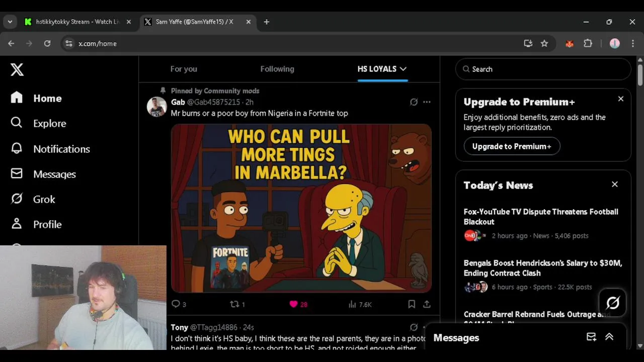Click the address bar URL x.com/home
The width and height of the screenshot is (644, 362).
click(x=98, y=44)
